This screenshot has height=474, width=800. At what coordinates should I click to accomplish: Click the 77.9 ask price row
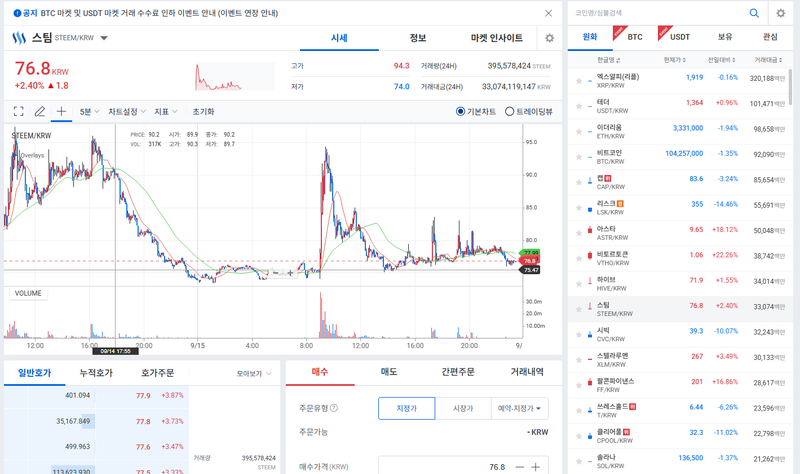pyautogui.click(x=96, y=395)
